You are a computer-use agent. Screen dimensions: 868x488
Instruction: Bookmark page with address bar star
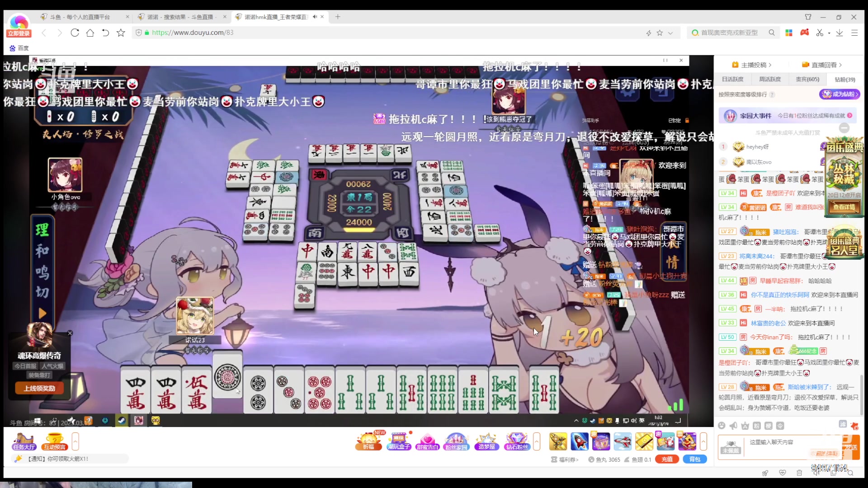click(x=660, y=33)
